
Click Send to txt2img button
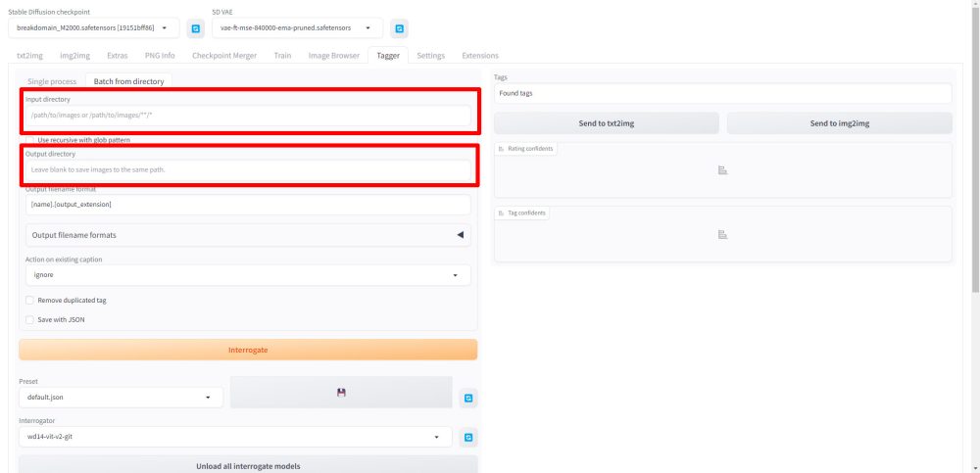pos(606,123)
